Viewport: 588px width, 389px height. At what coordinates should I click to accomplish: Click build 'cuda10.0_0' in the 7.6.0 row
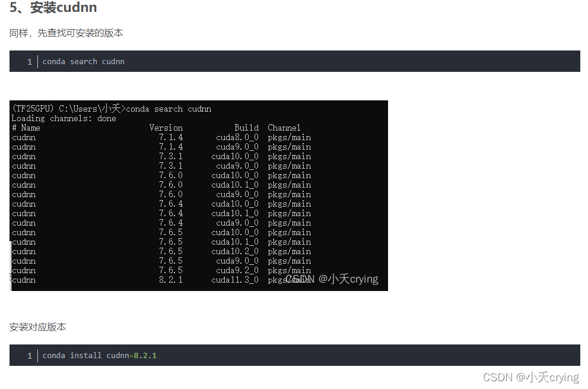[235, 175]
